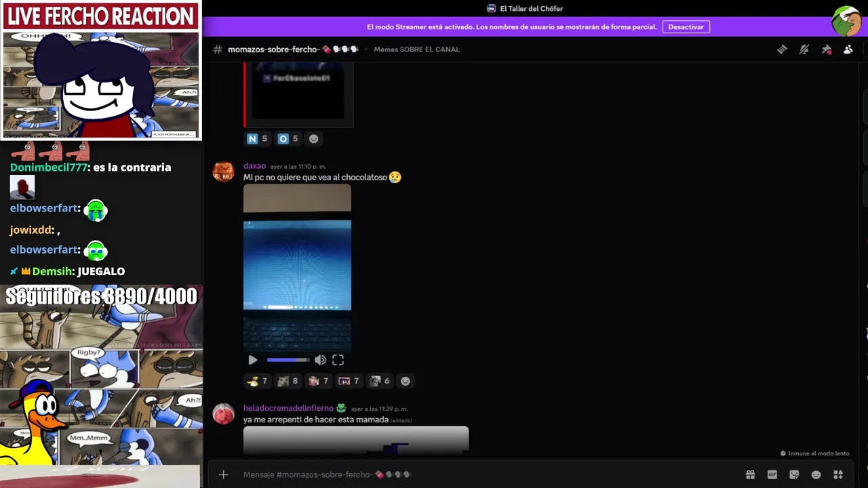Screen dimensions: 868x488
Task: Click timestamp ayer a las 11:39 p. m.
Action: click(x=380, y=409)
